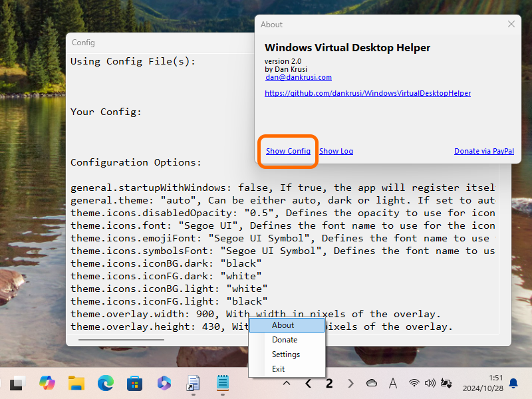532x399 pixels.
Task: Click the 'by Dan Krusi' text
Action: click(x=286, y=69)
